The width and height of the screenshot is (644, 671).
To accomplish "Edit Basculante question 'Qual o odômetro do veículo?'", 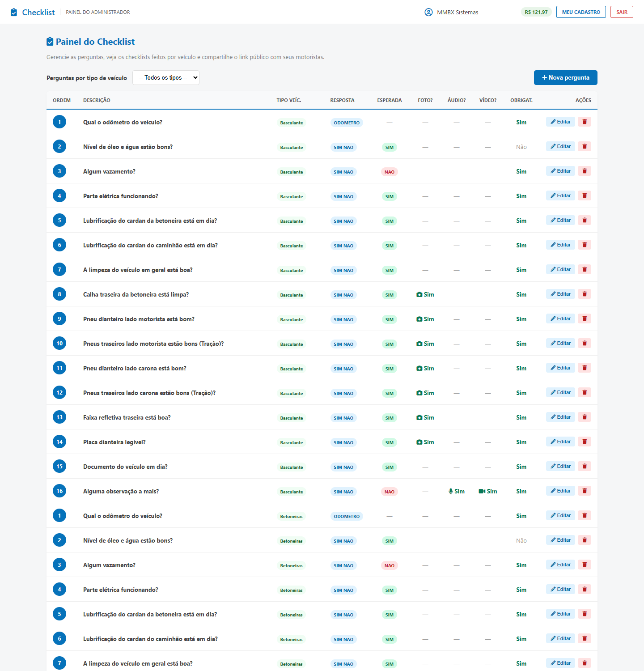I will pyautogui.click(x=561, y=122).
